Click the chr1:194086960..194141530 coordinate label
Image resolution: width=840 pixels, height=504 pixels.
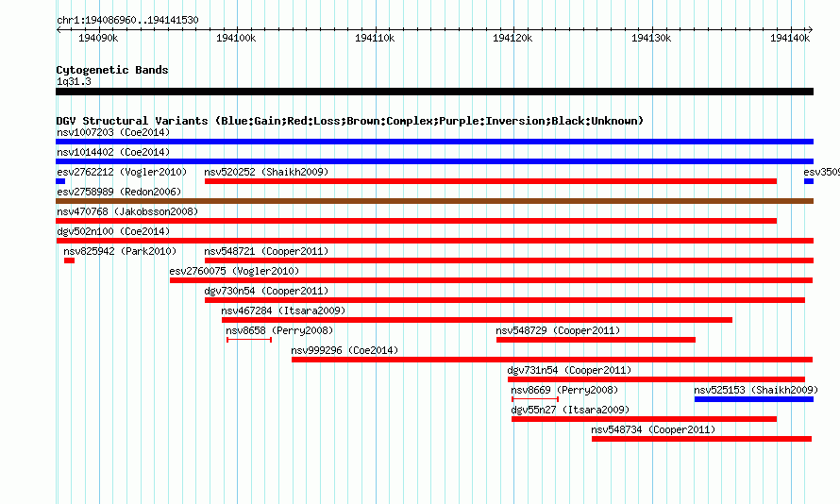tap(127, 20)
